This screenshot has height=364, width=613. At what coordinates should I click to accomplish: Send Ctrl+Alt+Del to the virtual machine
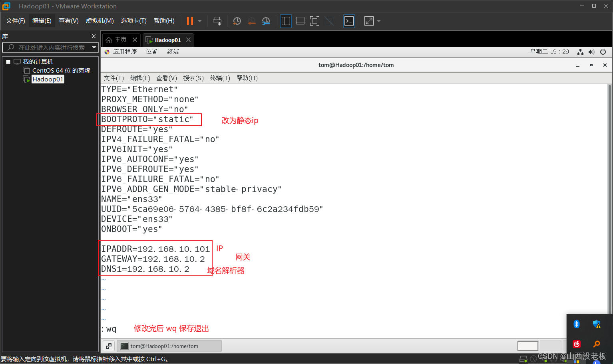[217, 21]
